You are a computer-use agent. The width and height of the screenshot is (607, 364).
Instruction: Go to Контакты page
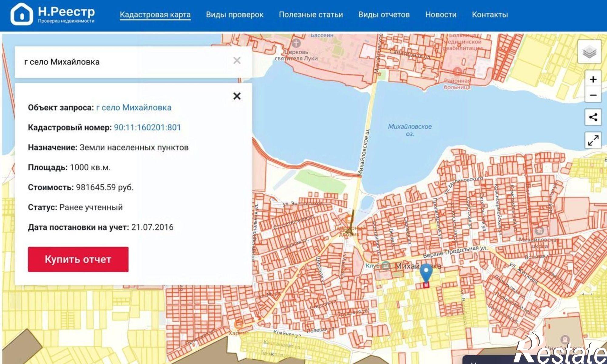tap(490, 15)
